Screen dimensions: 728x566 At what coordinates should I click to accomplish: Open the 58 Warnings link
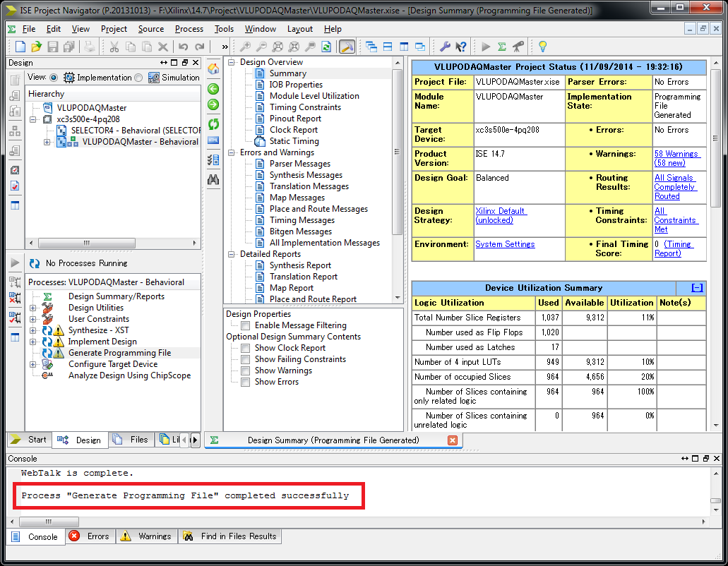click(676, 158)
